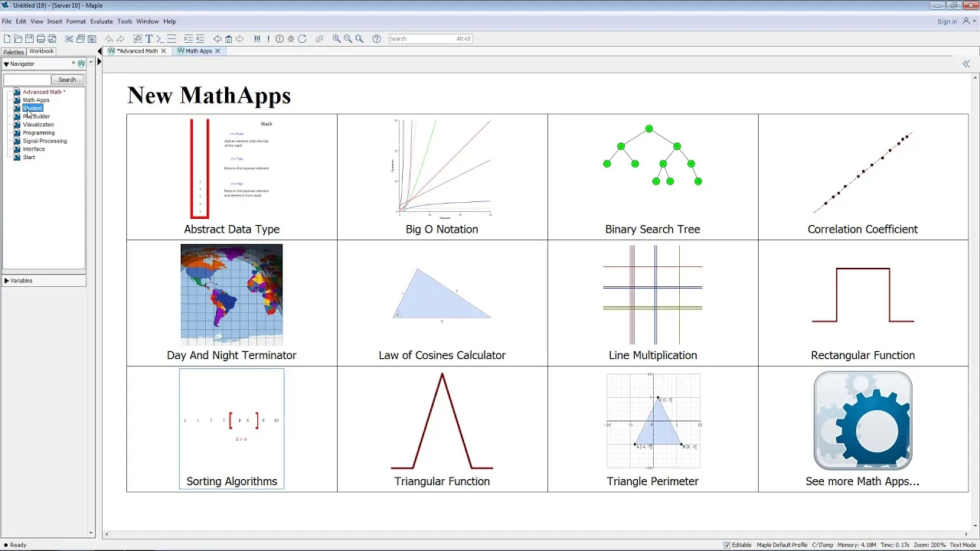
Task: Click the Print toolbar icon
Action: click(x=41, y=38)
